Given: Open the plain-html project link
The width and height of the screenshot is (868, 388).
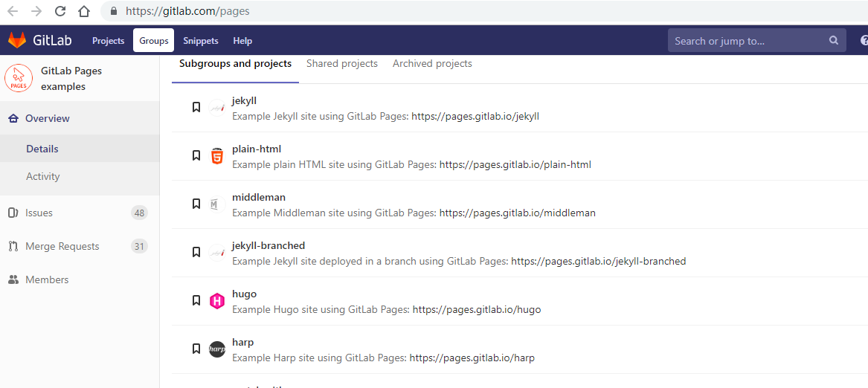Looking at the screenshot, I should coord(257,149).
